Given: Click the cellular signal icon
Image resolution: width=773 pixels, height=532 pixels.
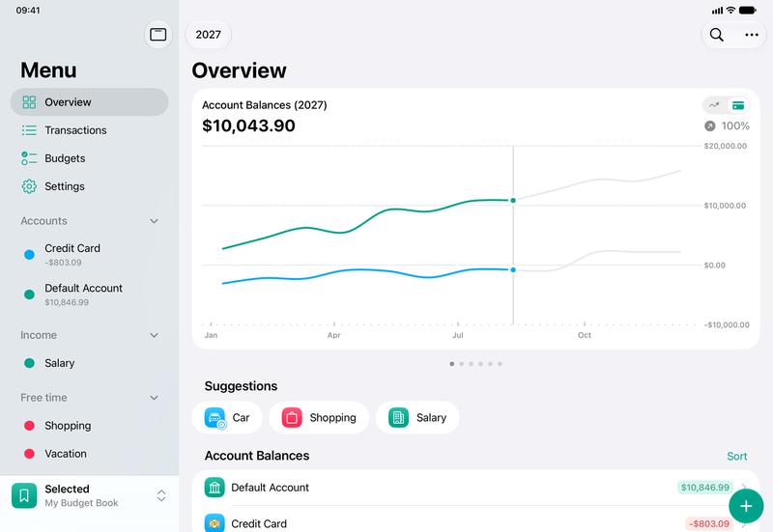Looking at the screenshot, I should click(718, 11).
